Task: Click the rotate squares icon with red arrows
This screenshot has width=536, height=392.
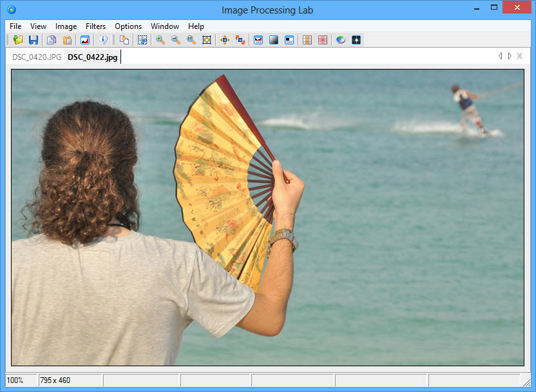Action: [240, 40]
